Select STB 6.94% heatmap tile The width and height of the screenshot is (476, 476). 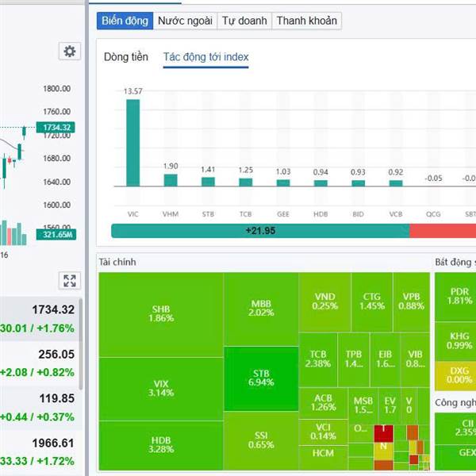point(261,378)
